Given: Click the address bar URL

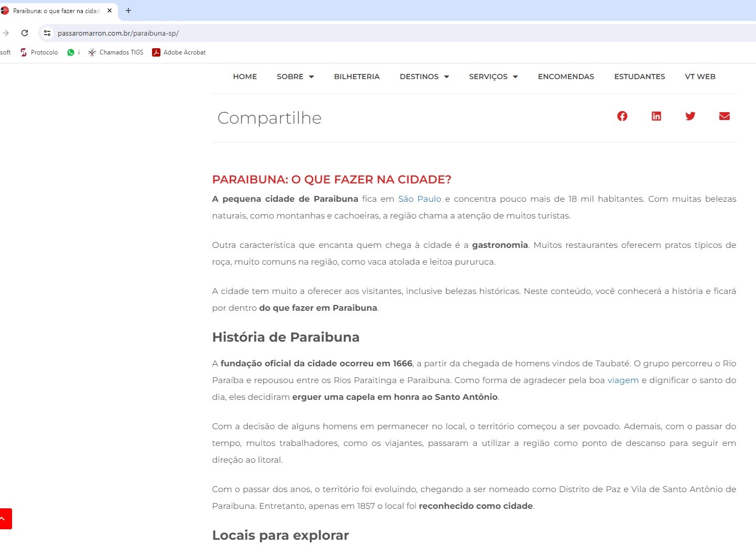Looking at the screenshot, I should click(x=118, y=33).
